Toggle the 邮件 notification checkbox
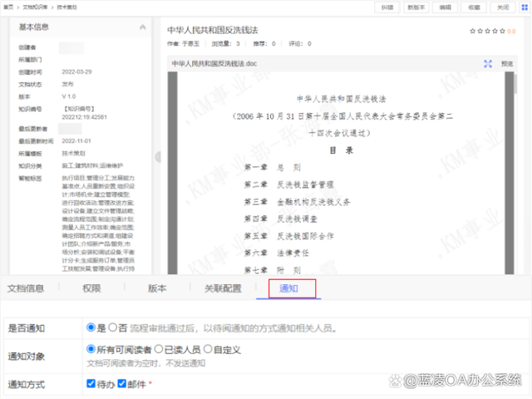This screenshot has height=399, width=532. [x=121, y=384]
